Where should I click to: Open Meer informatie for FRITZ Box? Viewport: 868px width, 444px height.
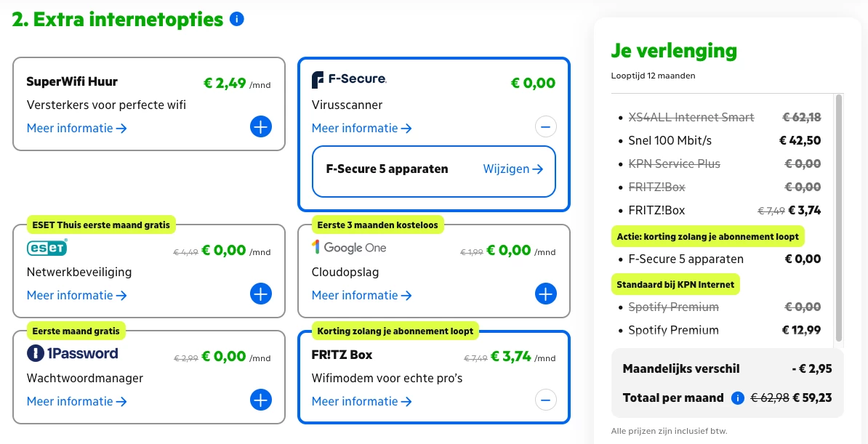pyautogui.click(x=362, y=402)
